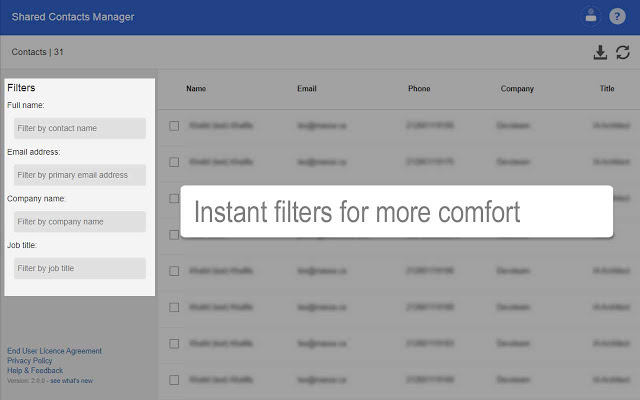Sort by the Company column header
The height and width of the screenshot is (400, 640).
tap(517, 89)
